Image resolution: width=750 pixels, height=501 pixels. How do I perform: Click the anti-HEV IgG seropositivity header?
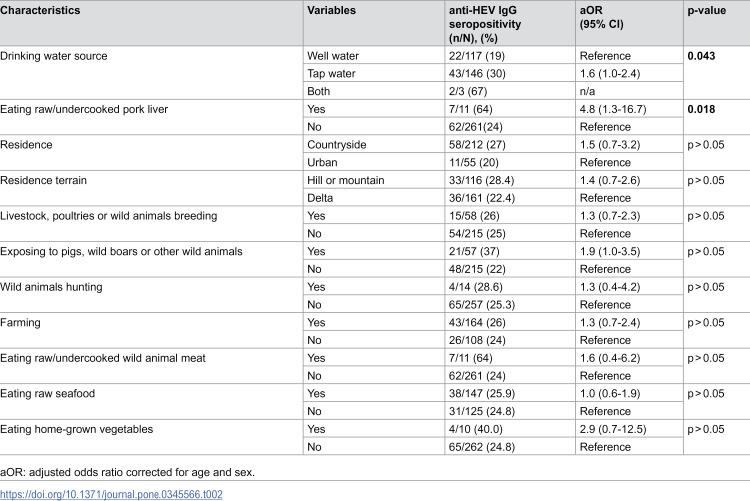(485, 24)
